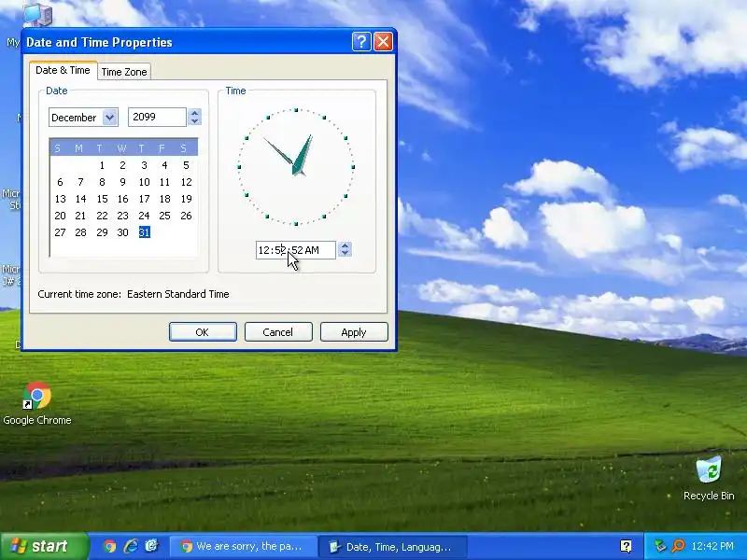Viewport: 747px width, 560px height.
Task: Select day 27 in the calendar
Action: [x=60, y=231]
